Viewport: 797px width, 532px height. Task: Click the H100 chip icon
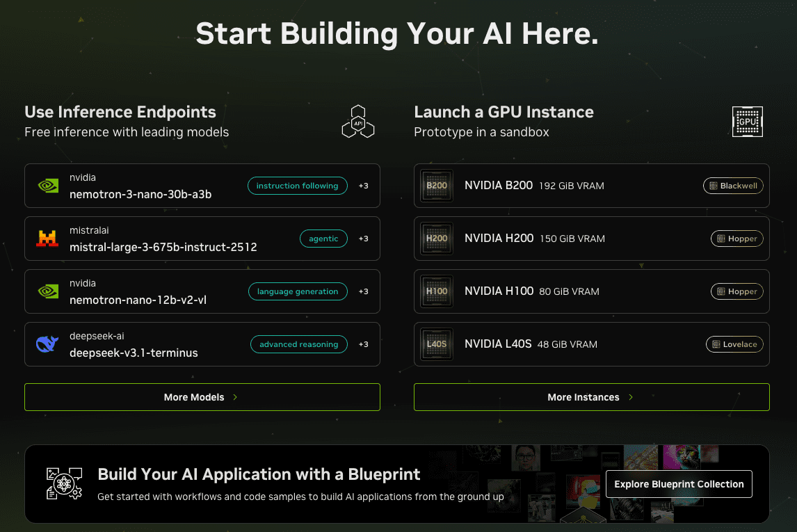436,291
